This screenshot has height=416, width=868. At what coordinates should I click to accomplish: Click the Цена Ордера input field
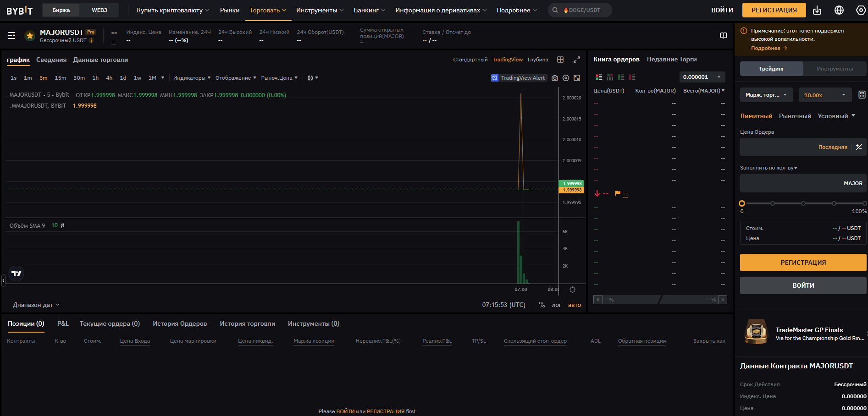(803, 147)
